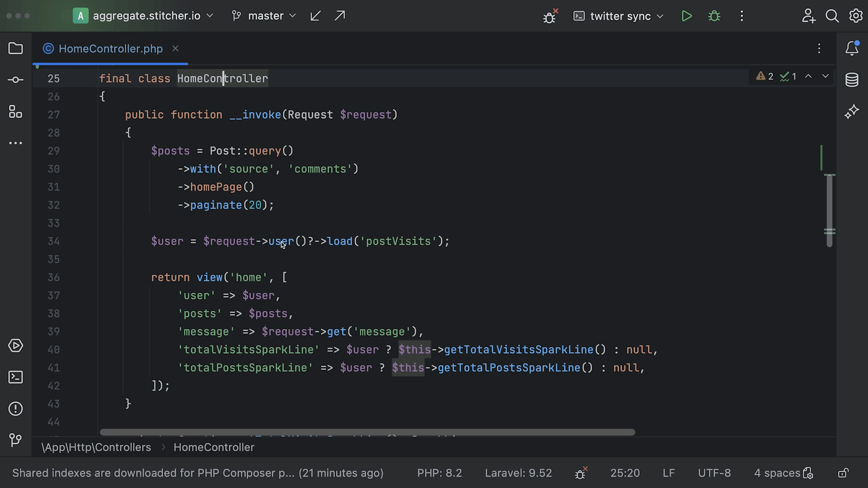Select the HomeController.php editor tab
This screenshot has height=488, width=868.
[110, 49]
